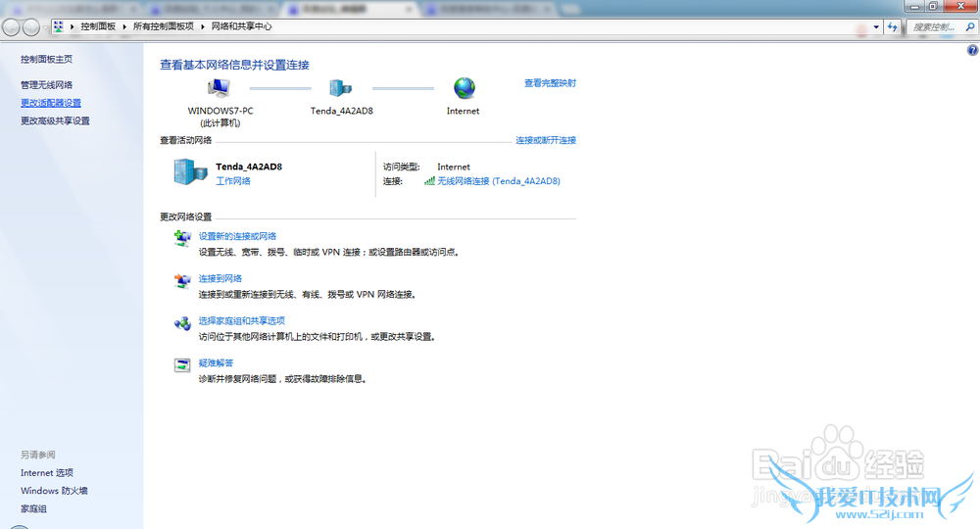Viewport: 980px width, 529px height.
Task: Click the 疑难解答 troubleshooter icon
Action: [x=182, y=365]
